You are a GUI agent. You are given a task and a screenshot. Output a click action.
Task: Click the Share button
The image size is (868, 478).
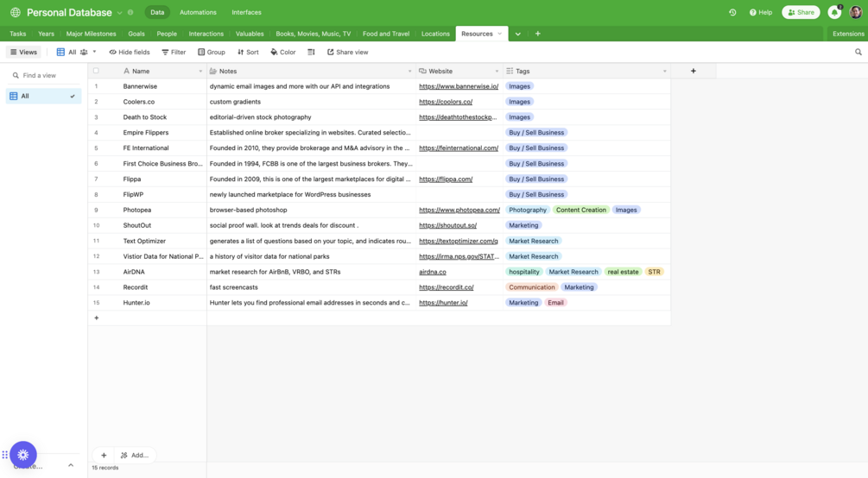(x=801, y=12)
